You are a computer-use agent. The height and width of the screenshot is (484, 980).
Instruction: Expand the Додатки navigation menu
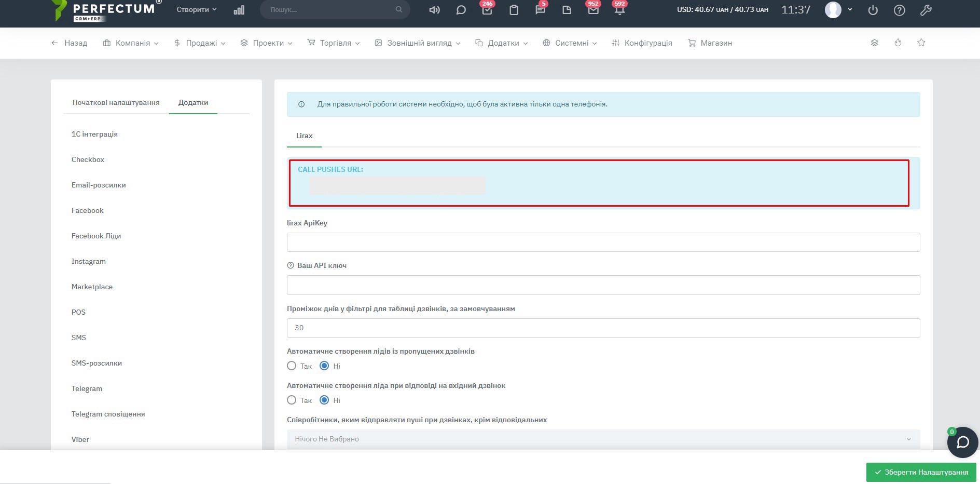point(502,43)
